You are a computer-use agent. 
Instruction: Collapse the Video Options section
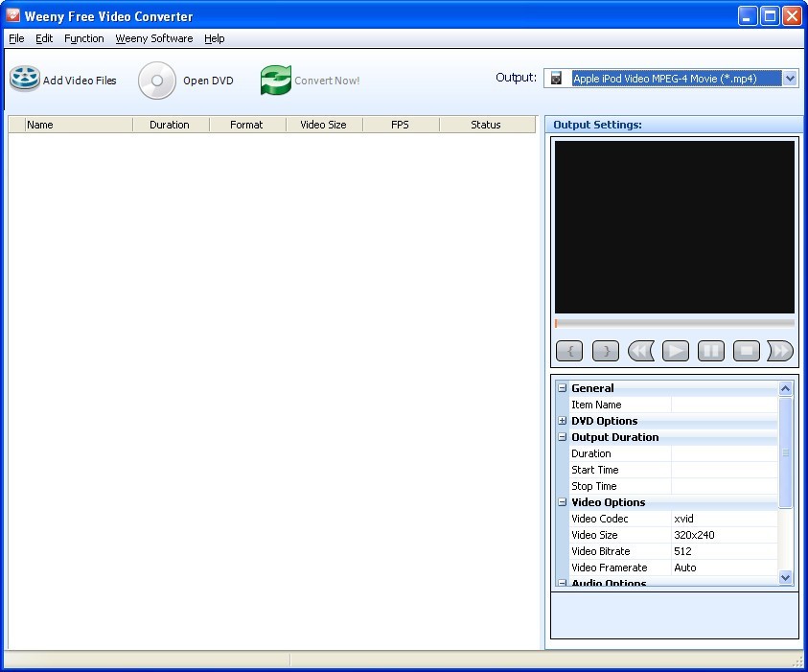[x=562, y=502]
